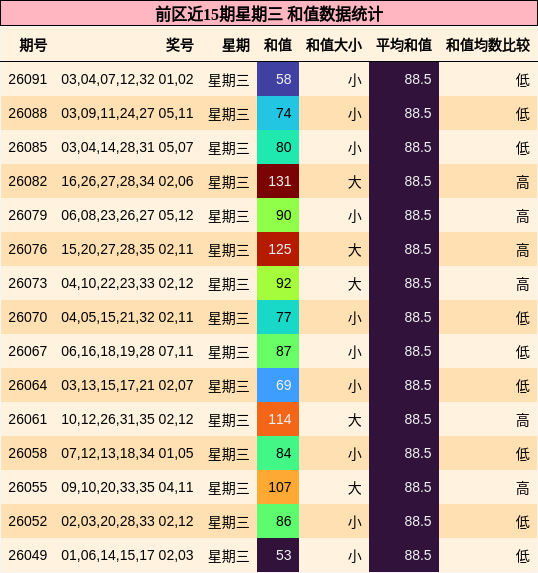Select the 期号 column header
Image resolution: width=538 pixels, height=573 pixels.
point(33,45)
